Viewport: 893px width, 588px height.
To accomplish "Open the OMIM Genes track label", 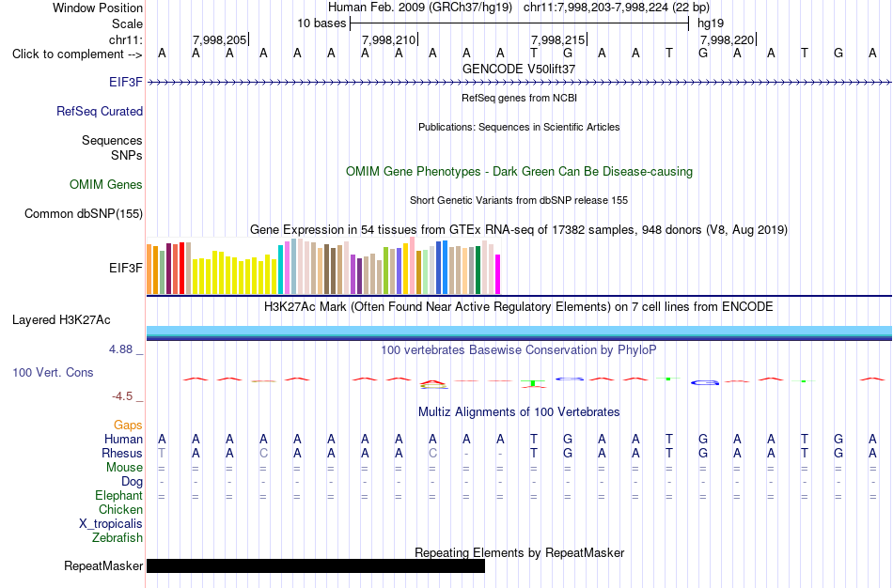I will [x=105, y=184].
